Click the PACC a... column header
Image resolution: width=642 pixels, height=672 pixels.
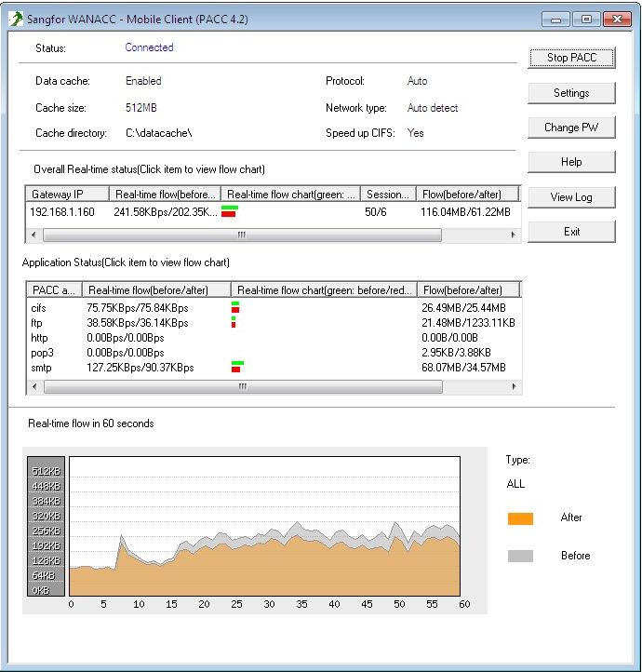[x=54, y=290]
